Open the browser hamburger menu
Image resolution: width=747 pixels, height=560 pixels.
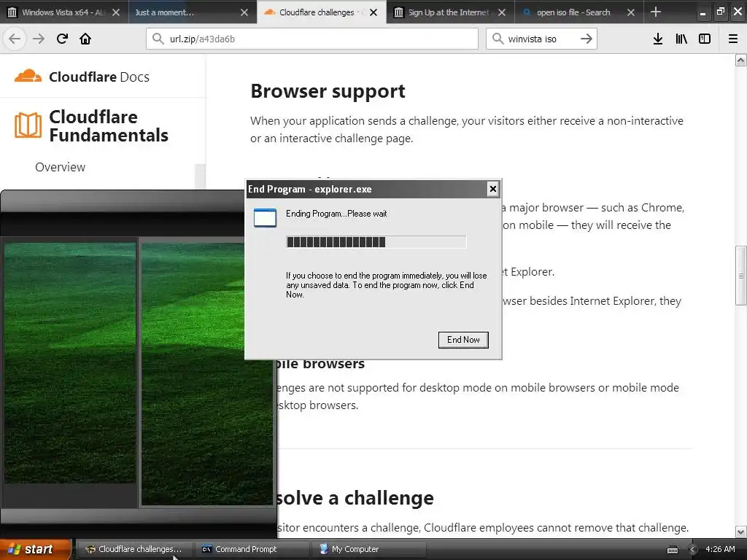pos(733,39)
